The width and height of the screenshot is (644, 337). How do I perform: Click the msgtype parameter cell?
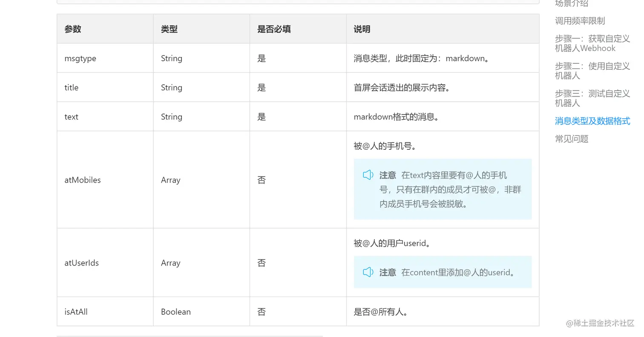click(80, 58)
